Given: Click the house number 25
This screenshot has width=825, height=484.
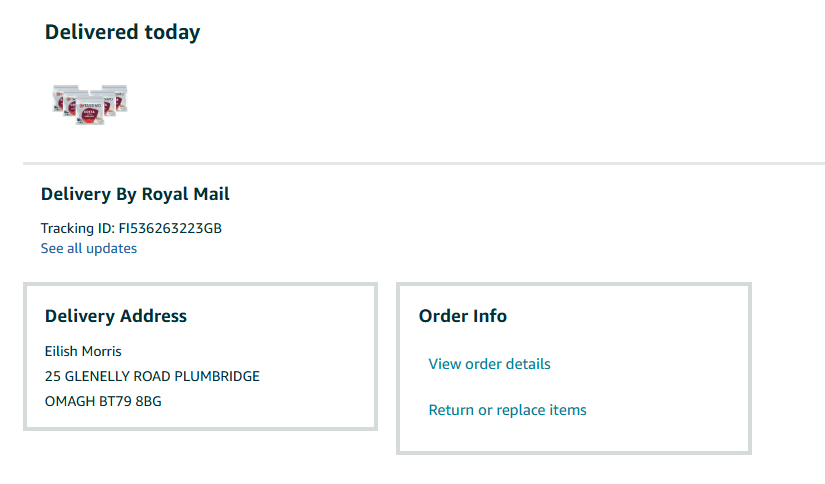Looking at the screenshot, I should point(53,377).
